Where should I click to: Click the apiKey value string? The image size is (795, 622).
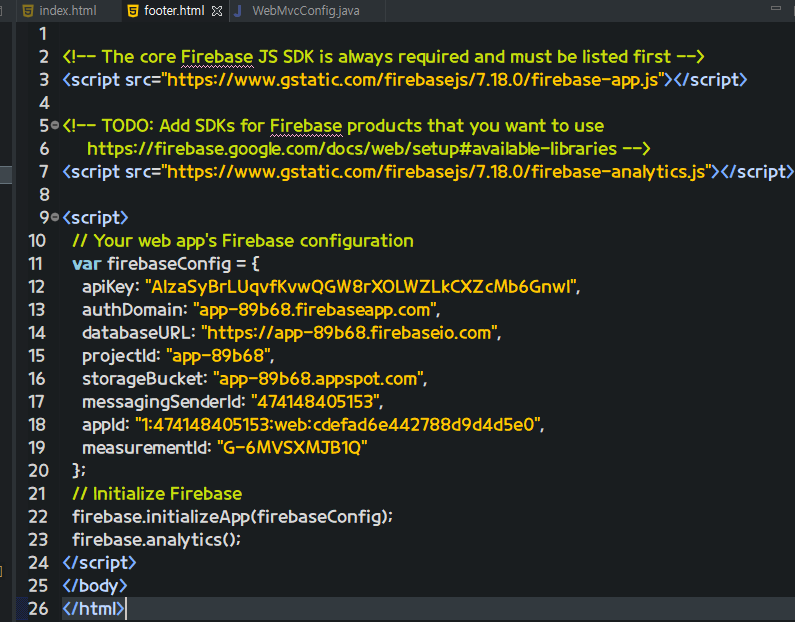pos(362,286)
